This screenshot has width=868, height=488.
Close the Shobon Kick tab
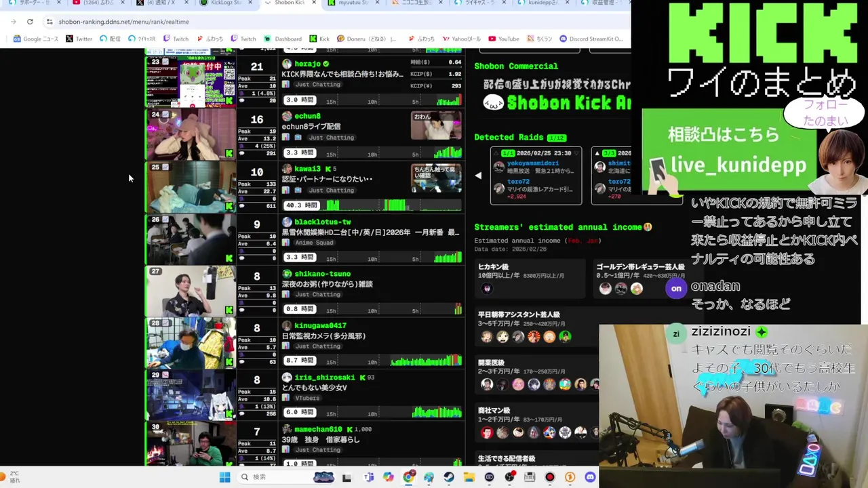pos(314,3)
